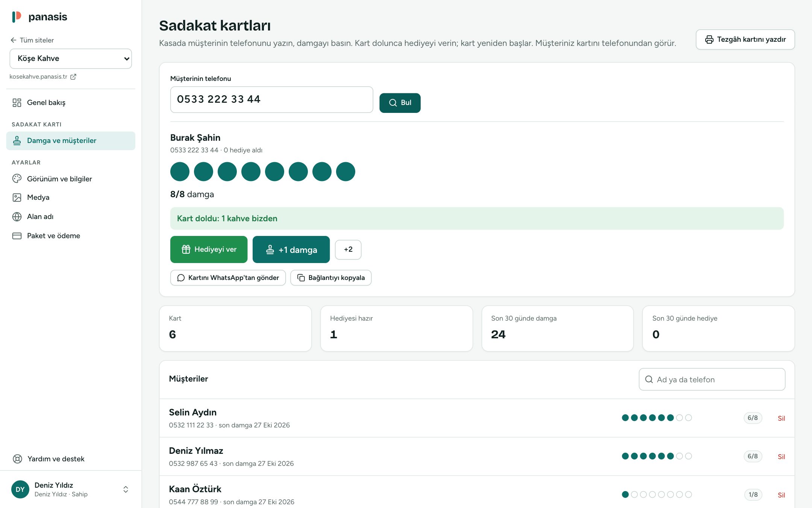Delete Selin Aydın with Sil

[x=781, y=418]
